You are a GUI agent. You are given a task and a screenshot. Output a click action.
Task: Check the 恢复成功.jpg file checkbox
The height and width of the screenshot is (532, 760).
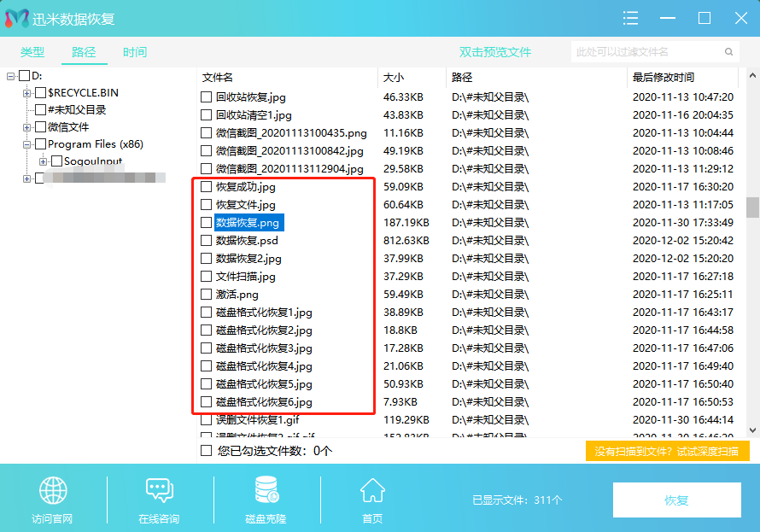pos(206,187)
